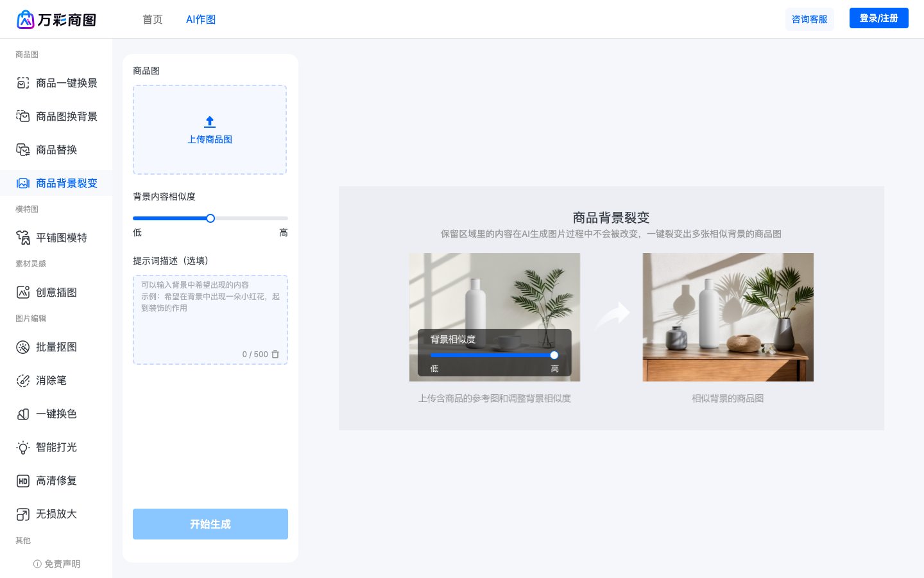The image size is (924, 578).
Task: Open the 无损放大 tool
Action: point(56,514)
